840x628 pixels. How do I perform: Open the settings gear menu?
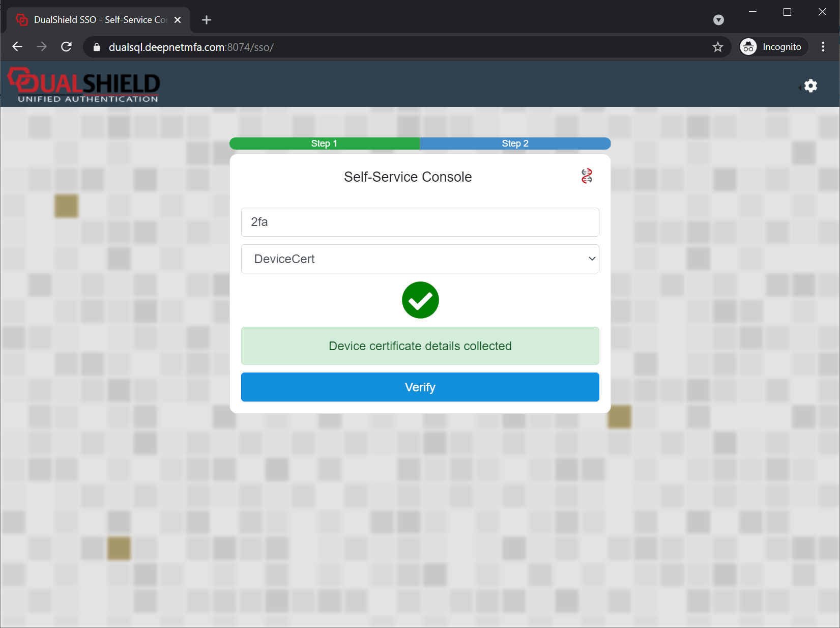(x=810, y=85)
